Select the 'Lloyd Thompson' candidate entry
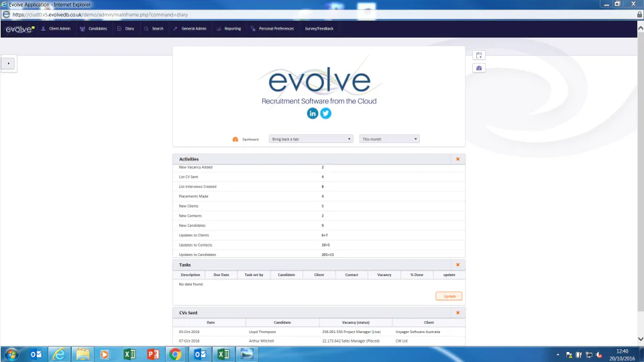This screenshot has height=362, width=644. tap(262, 332)
